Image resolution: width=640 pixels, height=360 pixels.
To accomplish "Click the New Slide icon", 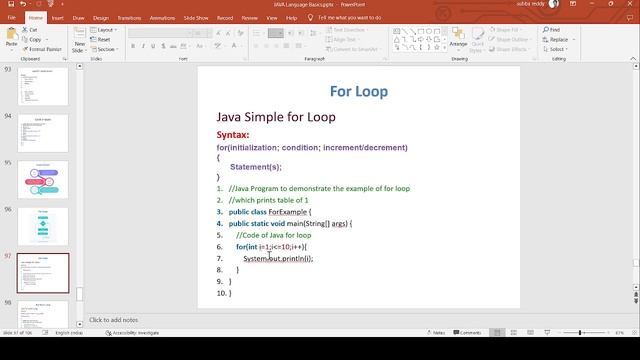I will [x=79, y=34].
